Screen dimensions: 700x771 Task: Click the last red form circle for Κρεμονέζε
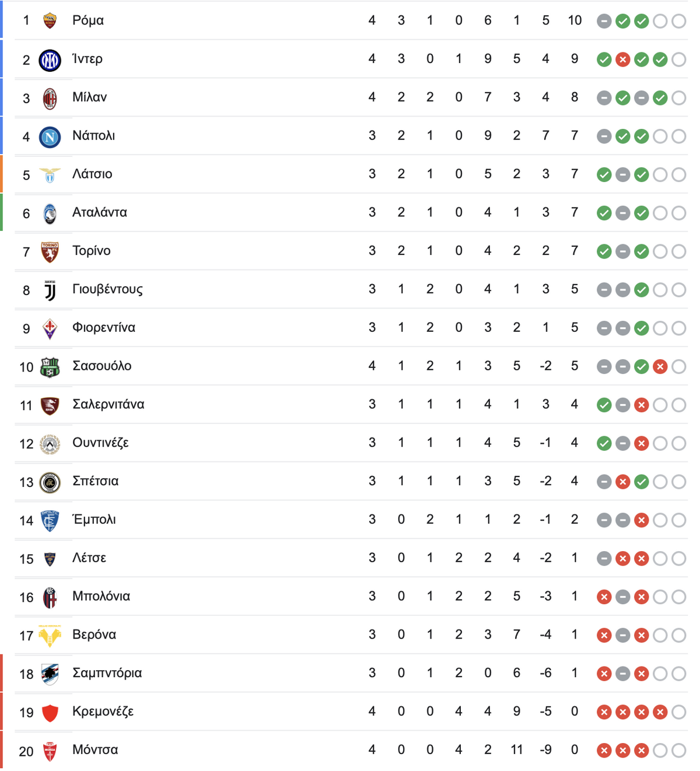tap(660, 712)
